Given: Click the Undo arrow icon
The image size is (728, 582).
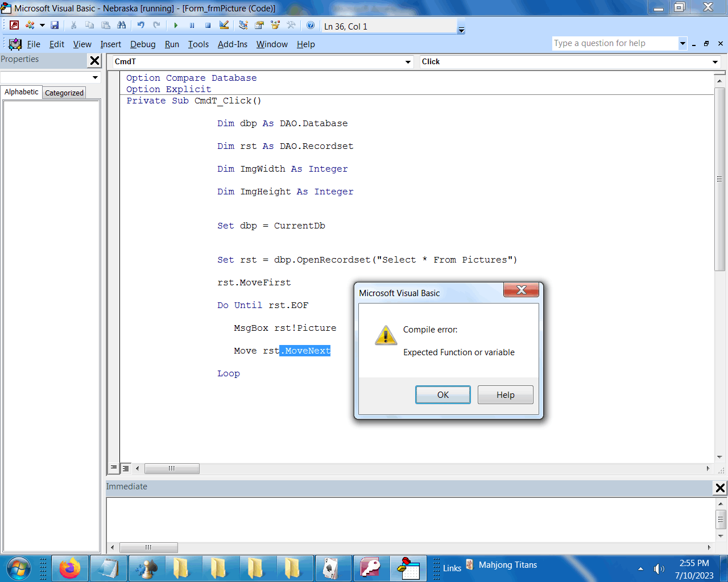Looking at the screenshot, I should pyautogui.click(x=140, y=25).
